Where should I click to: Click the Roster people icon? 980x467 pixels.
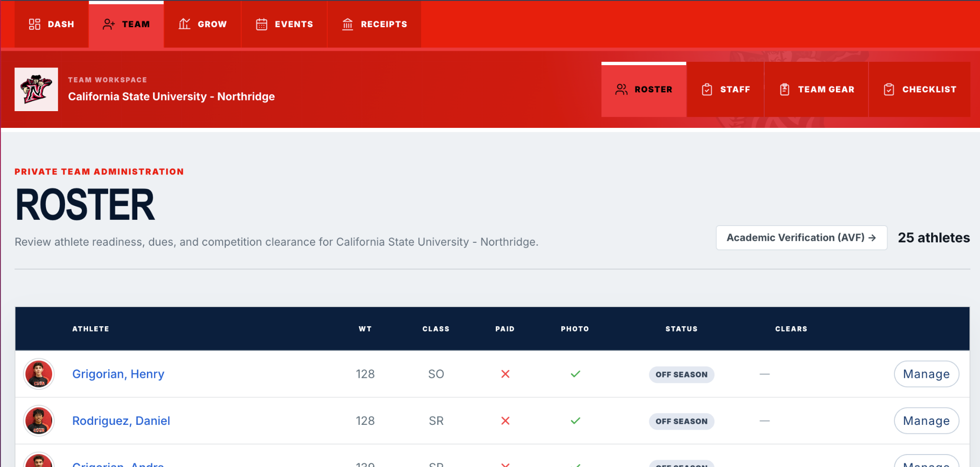[621, 90]
